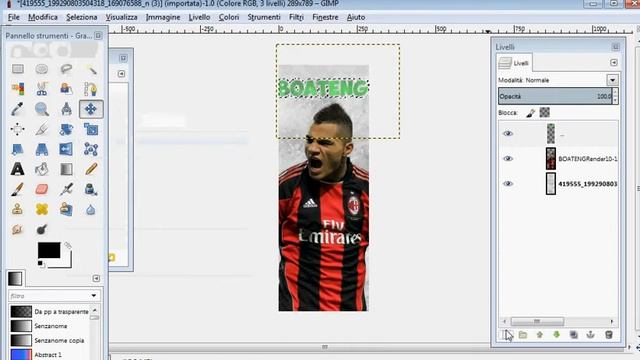Select the Scissors Select tool

click(42, 89)
